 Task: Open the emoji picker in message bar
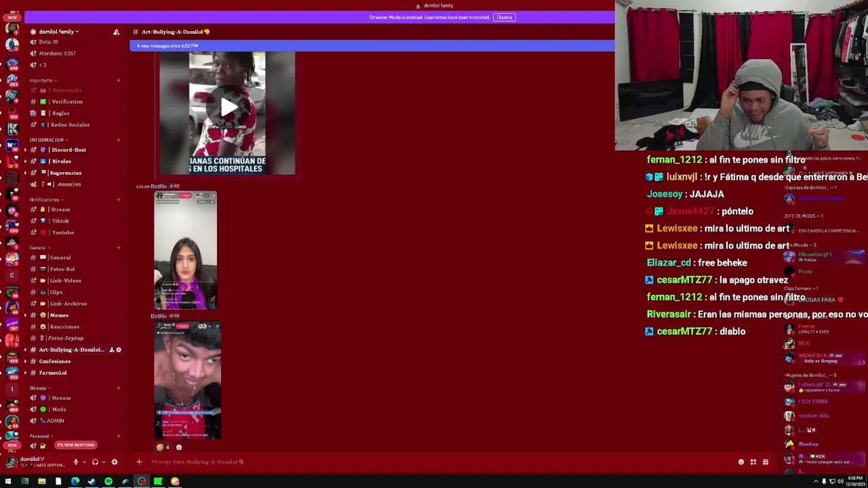pyautogui.click(x=741, y=462)
